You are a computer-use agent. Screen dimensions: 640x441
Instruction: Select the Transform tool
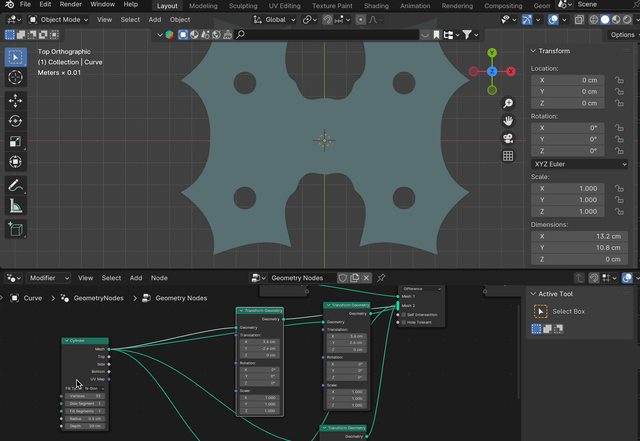16,162
